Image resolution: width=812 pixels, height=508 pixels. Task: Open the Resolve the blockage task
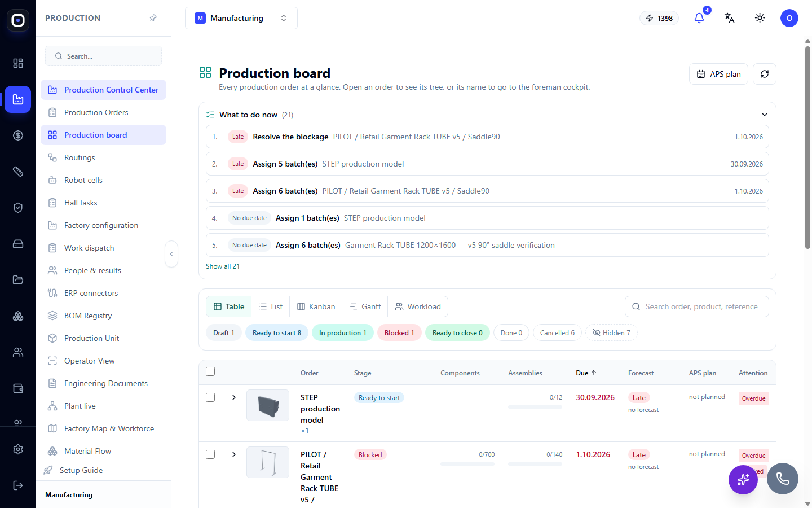click(x=487, y=137)
